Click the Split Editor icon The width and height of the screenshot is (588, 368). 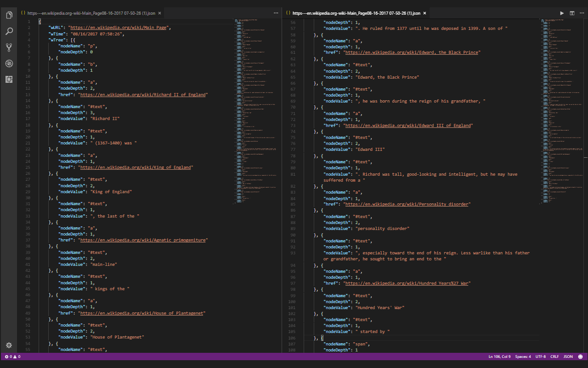coord(572,13)
